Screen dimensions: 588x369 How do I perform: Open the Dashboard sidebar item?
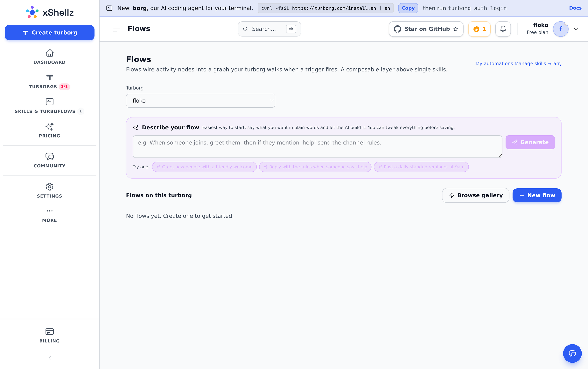click(50, 57)
